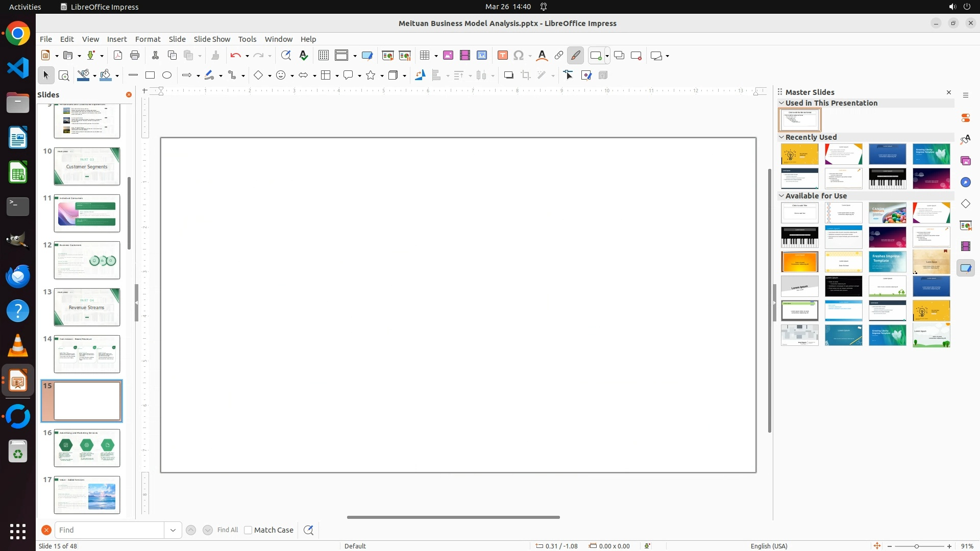This screenshot has height=551, width=980.
Task: Select the Ellipse drawing tool
Action: click(x=167, y=76)
